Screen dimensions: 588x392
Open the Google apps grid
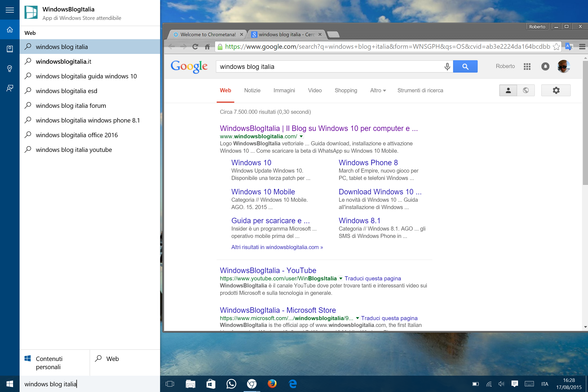point(527,66)
